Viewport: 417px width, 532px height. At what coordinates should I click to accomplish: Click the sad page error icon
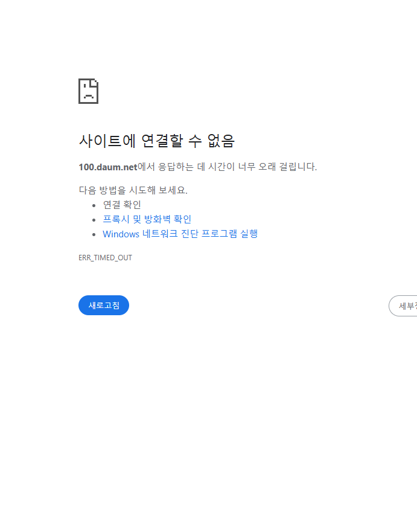coord(89,91)
